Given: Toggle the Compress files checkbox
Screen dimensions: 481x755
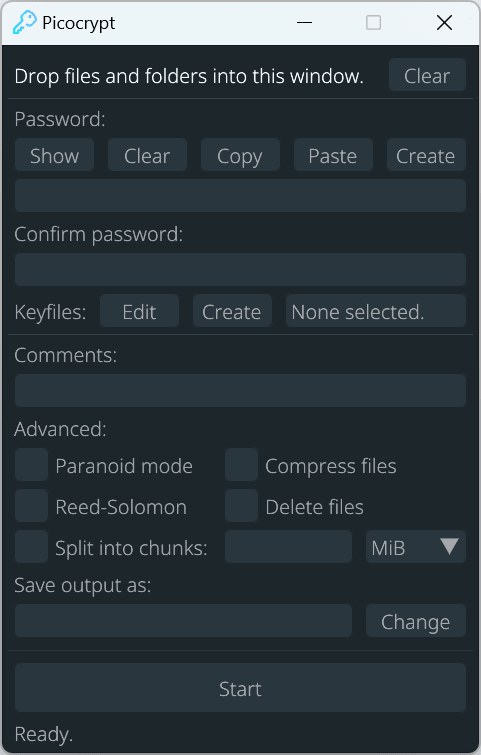Looking at the screenshot, I should [241, 465].
